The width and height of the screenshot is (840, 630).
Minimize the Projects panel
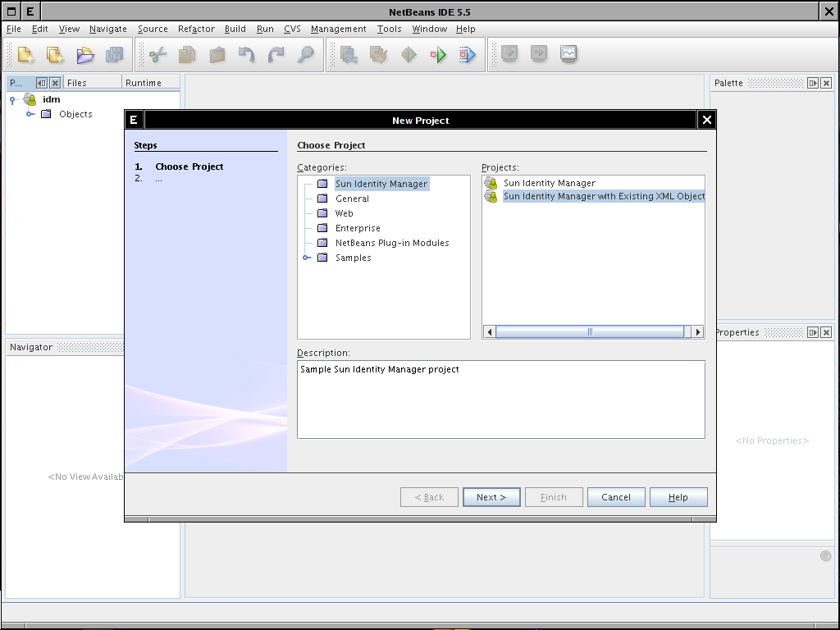[x=42, y=83]
